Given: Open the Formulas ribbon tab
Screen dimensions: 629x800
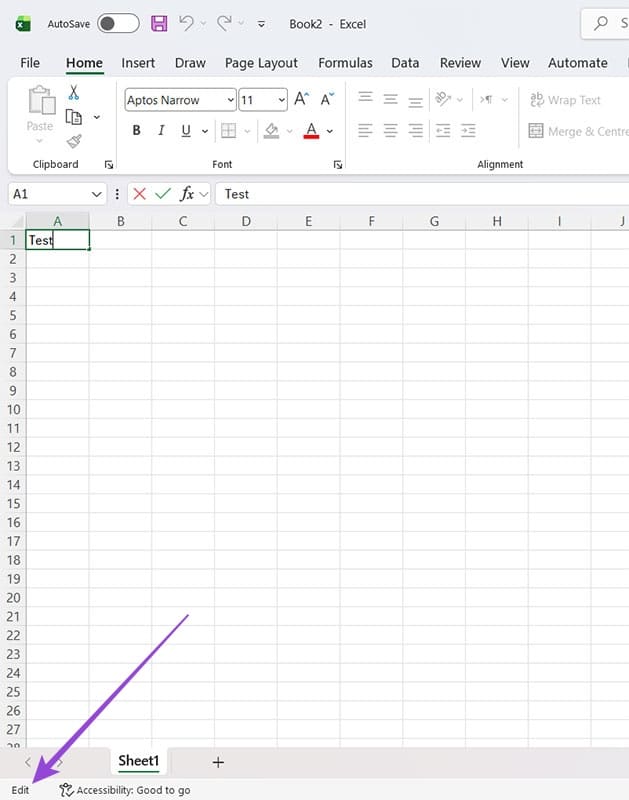Looking at the screenshot, I should (x=345, y=62).
